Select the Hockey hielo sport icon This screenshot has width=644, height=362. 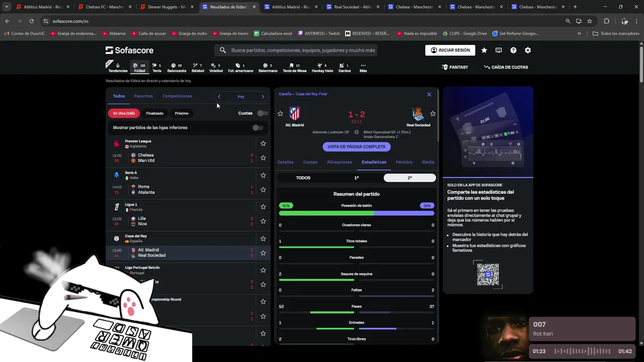[323, 67]
